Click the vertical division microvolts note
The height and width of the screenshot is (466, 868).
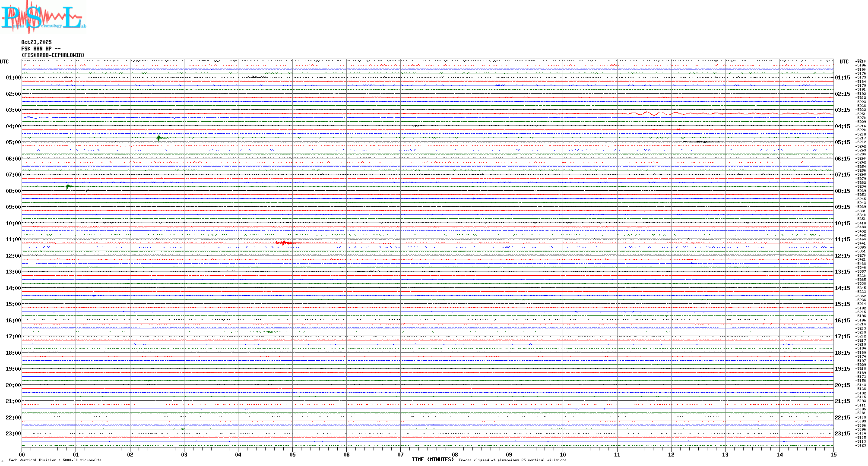(x=55, y=460)
